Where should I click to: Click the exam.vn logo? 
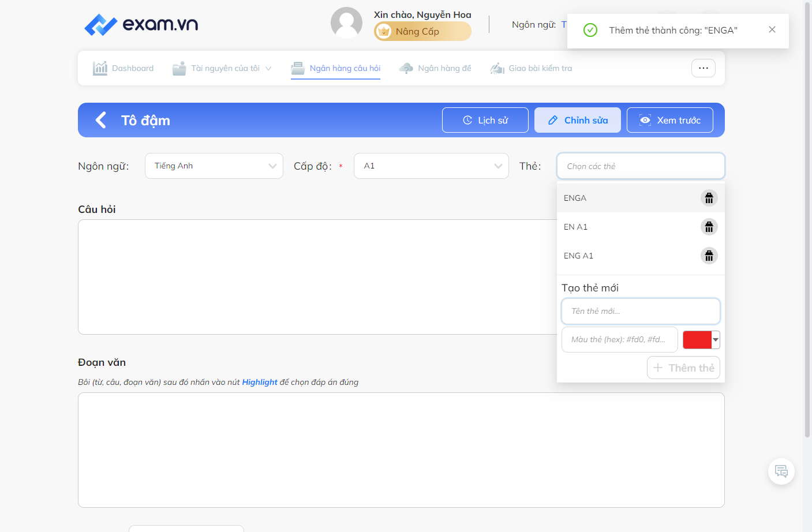tap(141, 24)
